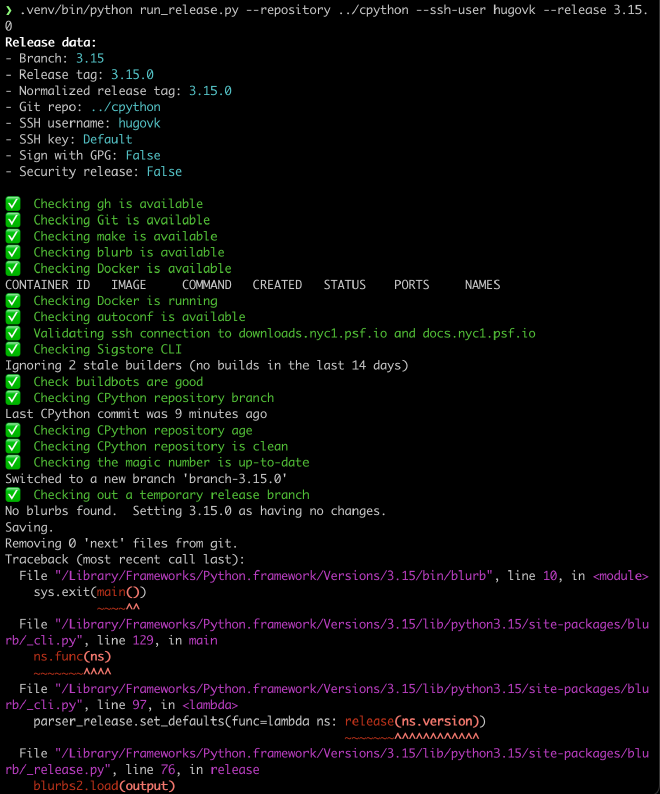Select 'line 129' in the traceback
This screenshot has width=660, height=794.
click(x=125, y=641)
